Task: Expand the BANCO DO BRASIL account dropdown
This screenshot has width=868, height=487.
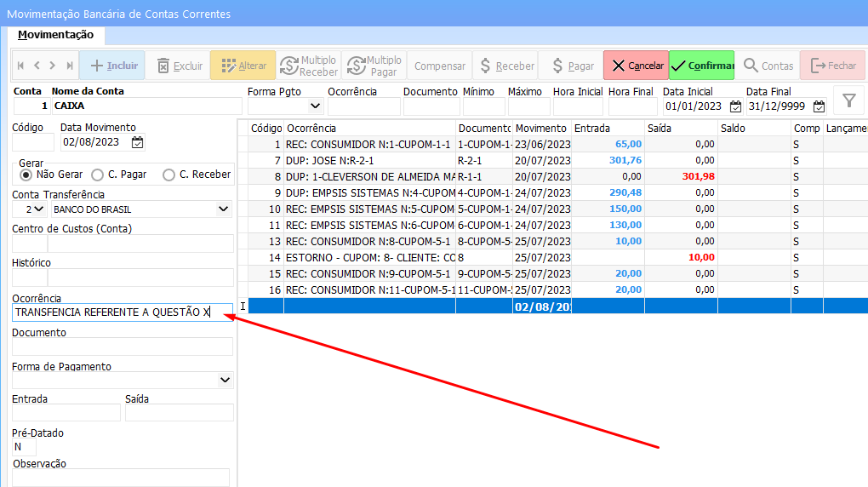Action: tap(223, 209)
